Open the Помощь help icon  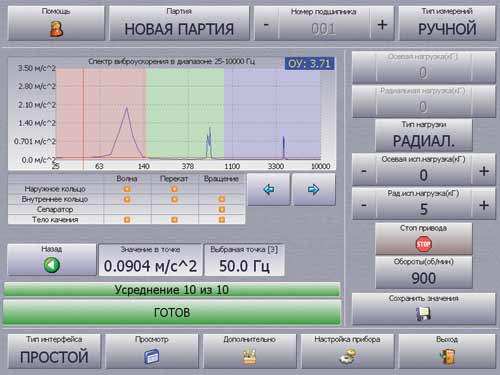click(56, 29)
